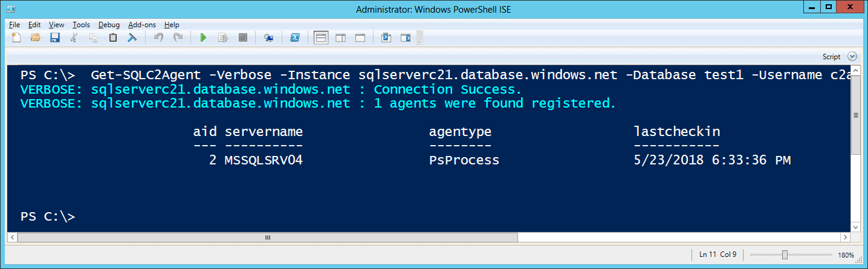The height and width of the screenshot is (269, 868).
Task: Click the Run Selection icon
Action: click(222, 38)
